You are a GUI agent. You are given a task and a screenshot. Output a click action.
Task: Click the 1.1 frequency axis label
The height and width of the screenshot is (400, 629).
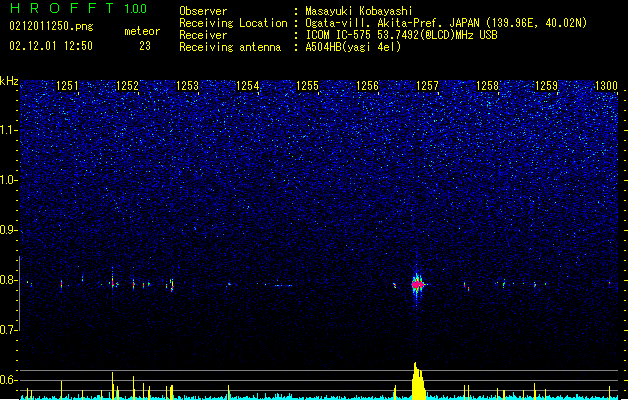[9, 130]
